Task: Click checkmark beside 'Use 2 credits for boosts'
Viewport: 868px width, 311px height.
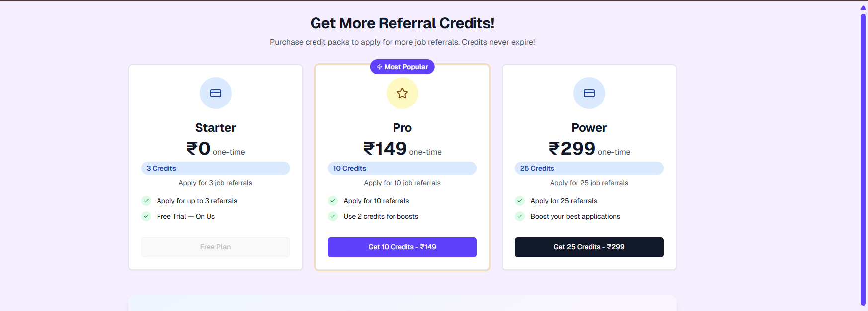Action: tap(333, 216)
